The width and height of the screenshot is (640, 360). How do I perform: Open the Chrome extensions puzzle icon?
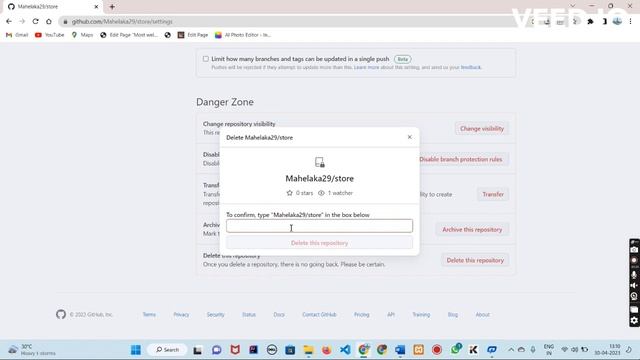[x=590, y=22]
